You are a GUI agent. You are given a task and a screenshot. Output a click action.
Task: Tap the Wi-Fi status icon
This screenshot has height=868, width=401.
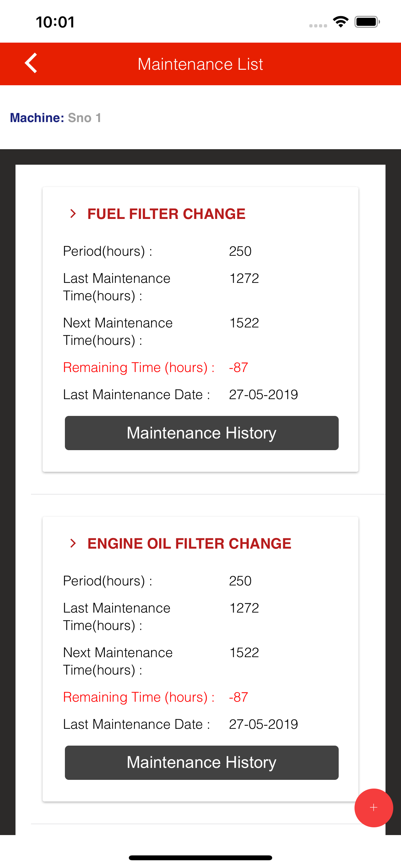341,22
